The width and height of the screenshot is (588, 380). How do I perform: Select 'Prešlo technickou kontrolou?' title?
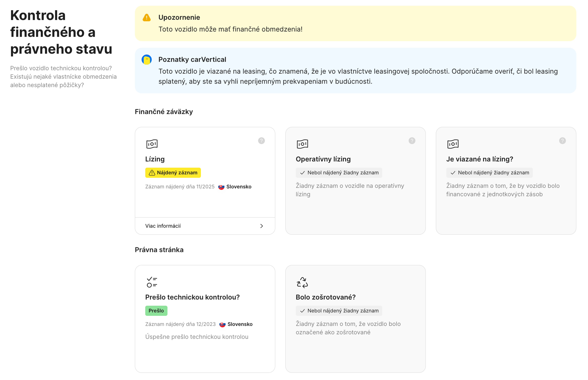[192, 297]
